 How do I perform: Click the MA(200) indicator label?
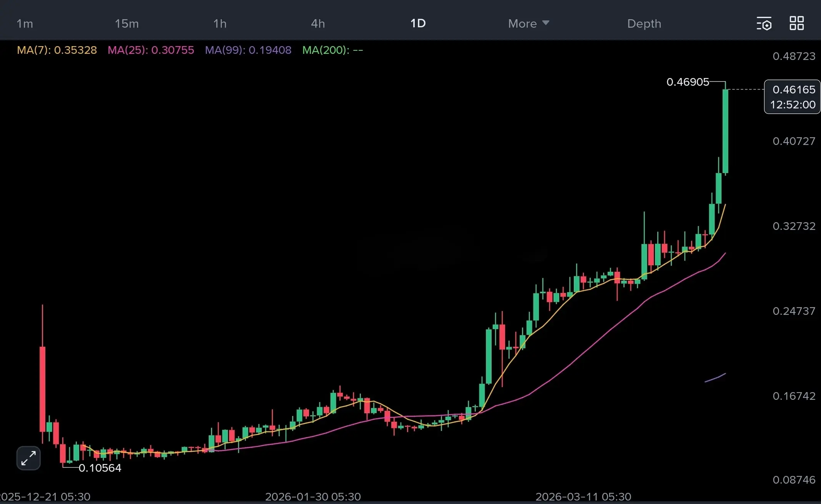click(332, 50)
